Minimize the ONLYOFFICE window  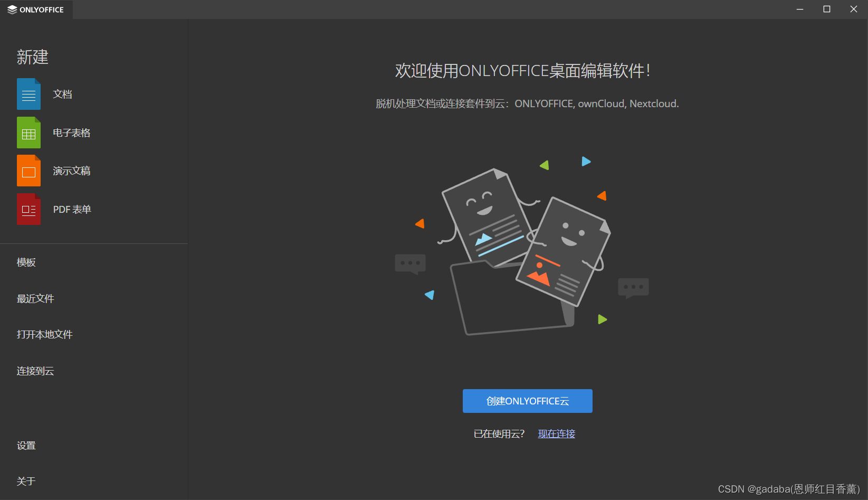click(x=800, y=10)
